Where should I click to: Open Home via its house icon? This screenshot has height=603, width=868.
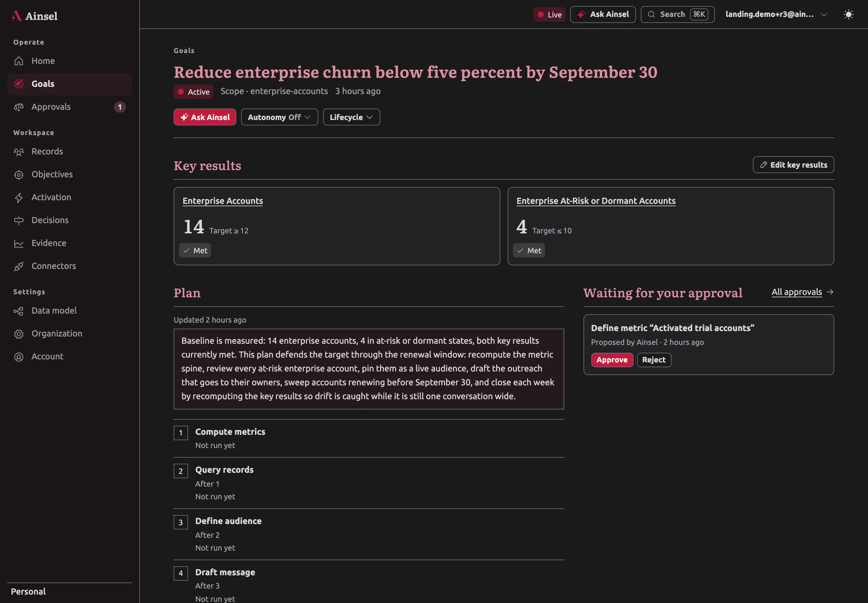[x=19, y=61]
